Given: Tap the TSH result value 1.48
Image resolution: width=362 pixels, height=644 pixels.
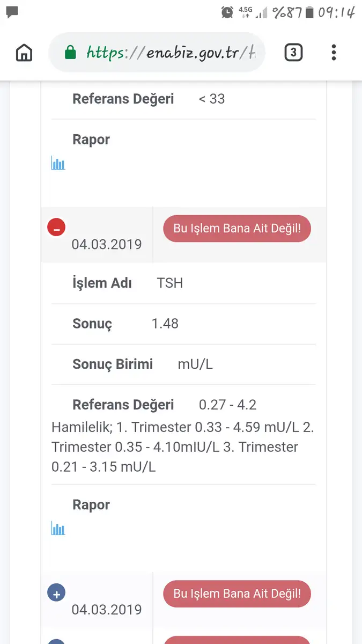Looking at the screenshot, I should [165, 324].
